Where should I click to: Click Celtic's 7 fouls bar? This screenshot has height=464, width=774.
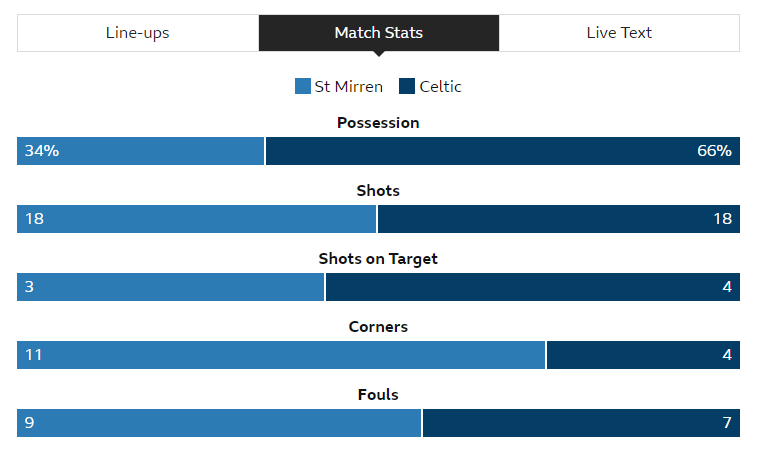click(581, 423)
